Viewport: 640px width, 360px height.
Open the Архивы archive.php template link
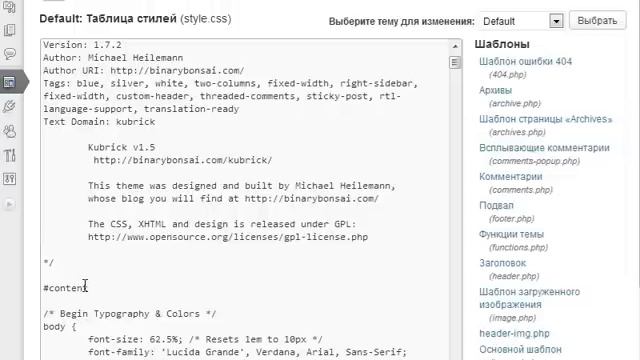click(x=495, y=90)
